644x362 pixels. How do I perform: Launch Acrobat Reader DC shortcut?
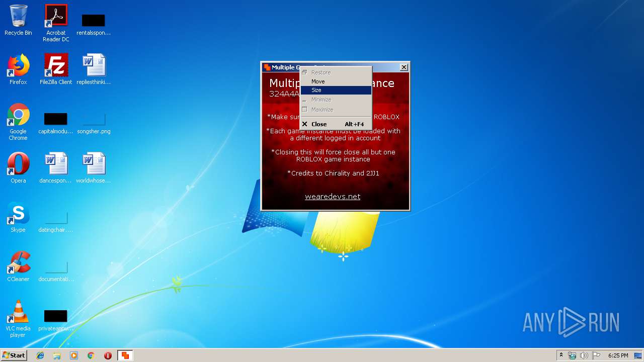[x=56, y=23]
